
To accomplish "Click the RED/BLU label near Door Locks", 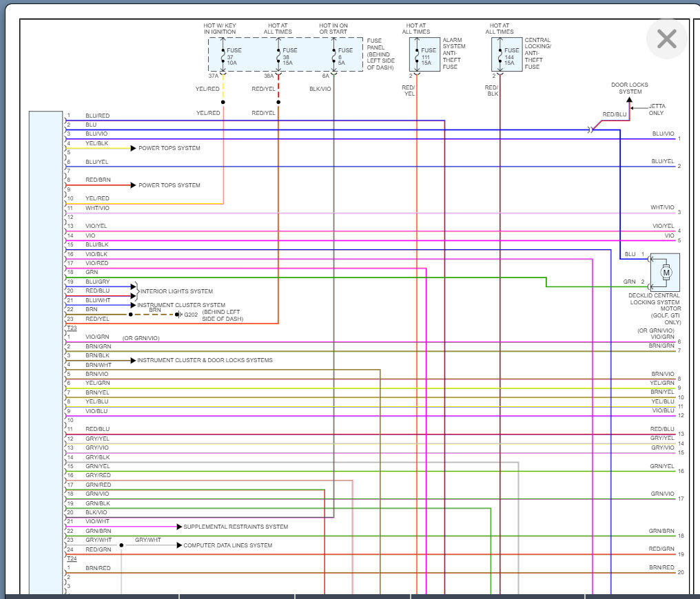I will [615, 114].
